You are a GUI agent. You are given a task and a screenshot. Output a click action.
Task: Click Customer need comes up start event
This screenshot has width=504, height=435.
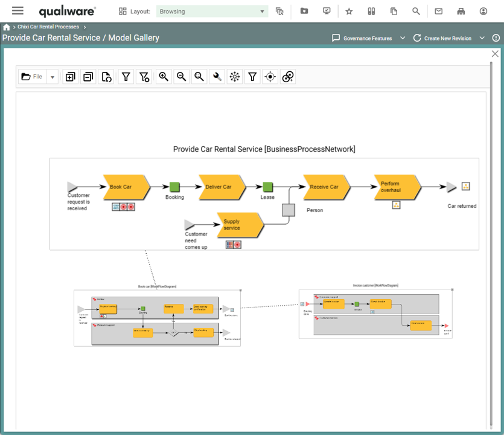pyautogui.click(x=190, y=225)
